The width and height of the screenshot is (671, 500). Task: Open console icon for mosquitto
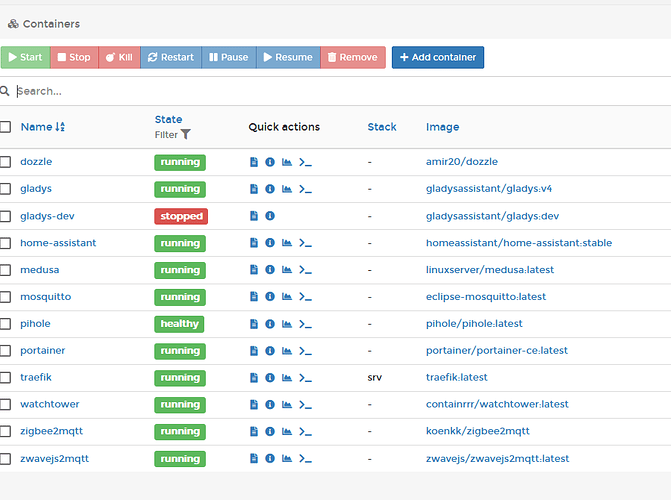pyautogui.click(x=305, y=297)
